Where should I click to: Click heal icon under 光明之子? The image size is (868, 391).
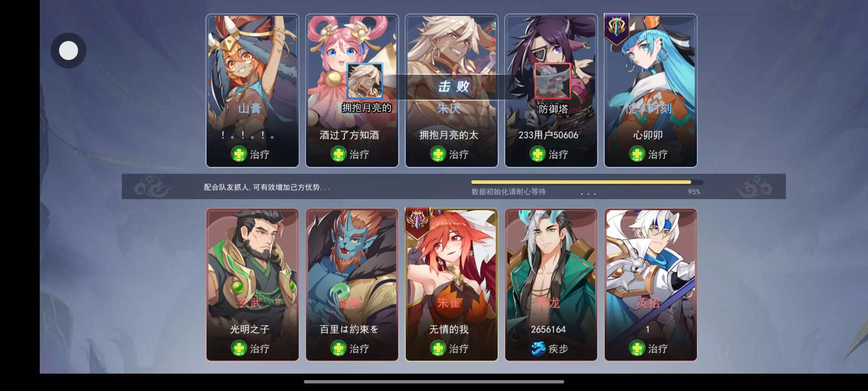click(x=239, y=348)
